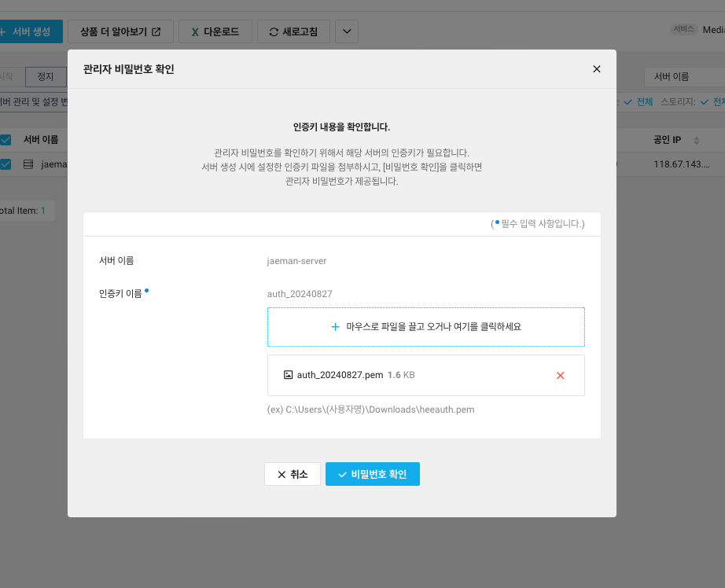Click the Excel download icon on 다운로드 button
725x588 pixels.
pyautogui.click(x=196, y=31)
